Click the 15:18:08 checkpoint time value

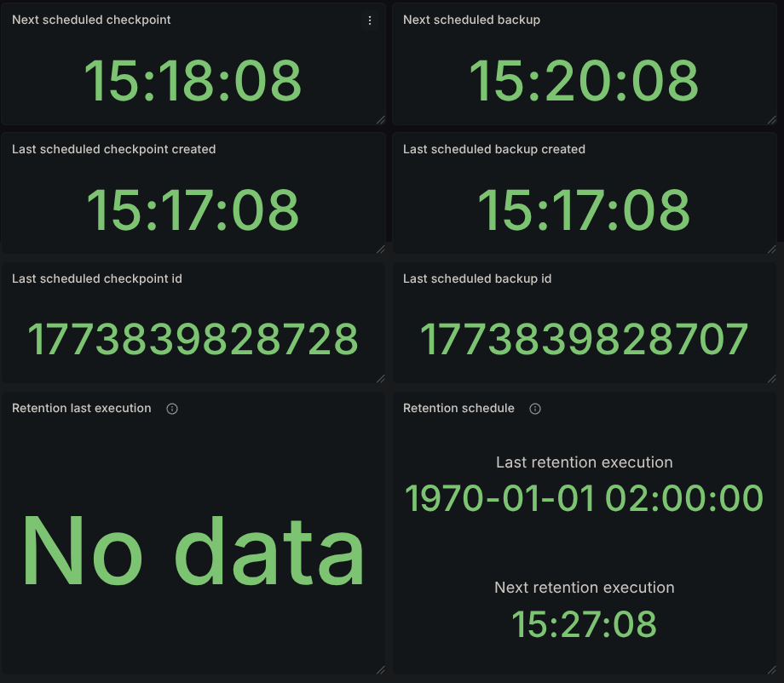coord(193,81)
